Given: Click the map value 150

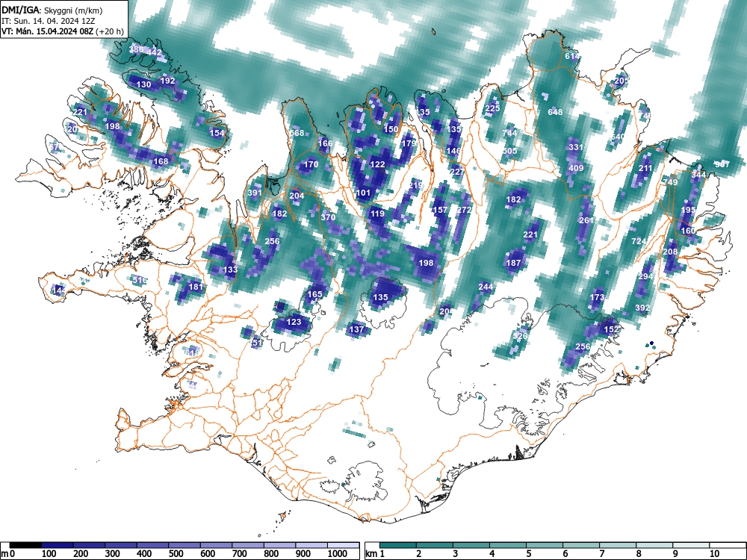Looking at the screenshot, I should point(391,129).
